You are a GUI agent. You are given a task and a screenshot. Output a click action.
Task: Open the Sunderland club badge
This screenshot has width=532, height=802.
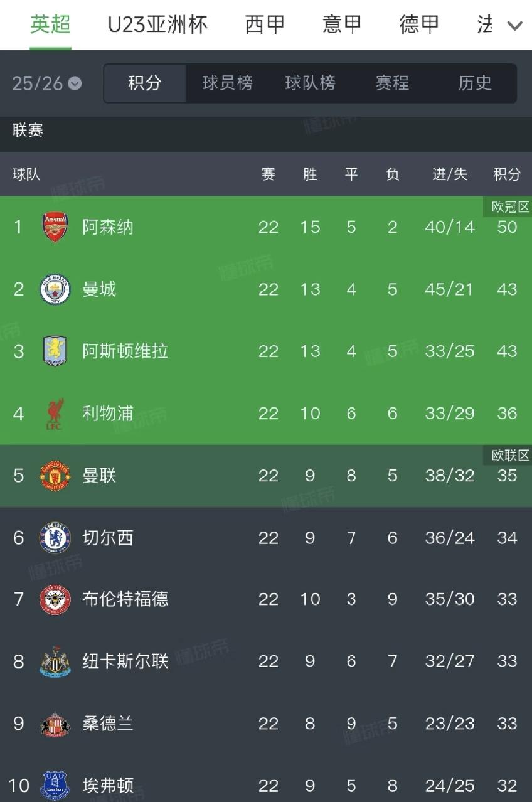point(55,724)
